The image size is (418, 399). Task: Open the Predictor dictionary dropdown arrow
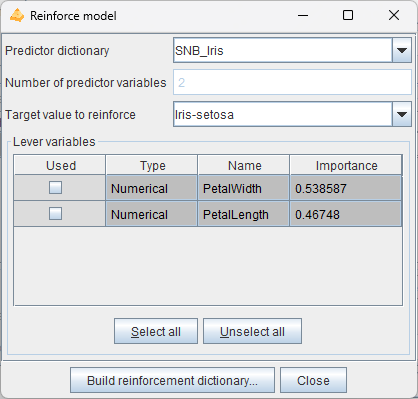pyautogui.click(x=402, y=50)
